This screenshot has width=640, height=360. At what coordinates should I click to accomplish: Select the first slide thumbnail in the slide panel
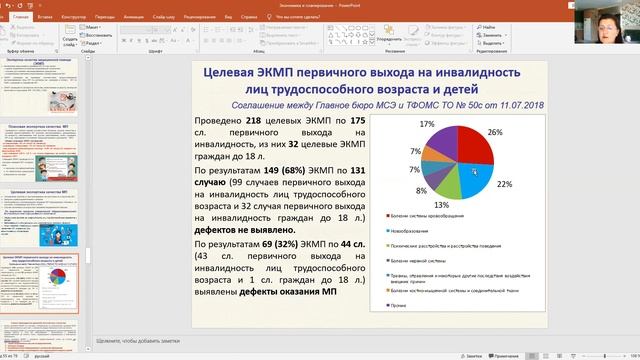click(40, 87)
